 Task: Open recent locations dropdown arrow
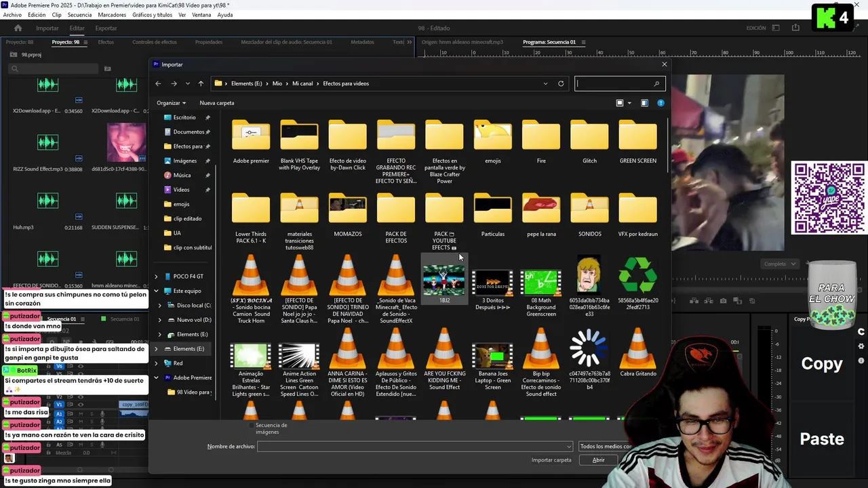[187, 83]
